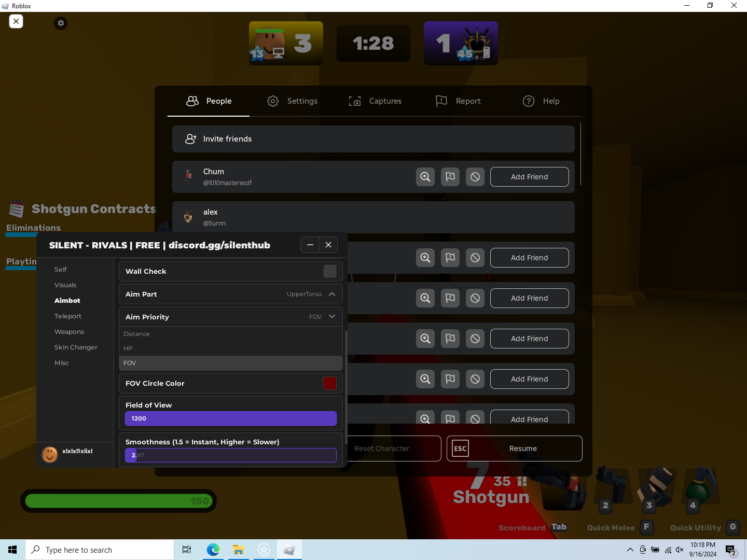Click the green health bar showing 150
The height and width of the screenshot is (560, 747).
coord(118,501)
